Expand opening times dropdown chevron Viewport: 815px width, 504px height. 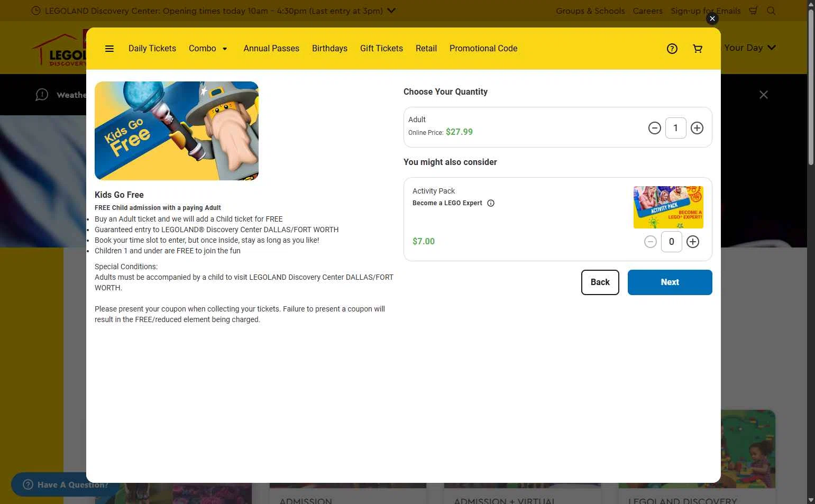click(x=391, y=11)
